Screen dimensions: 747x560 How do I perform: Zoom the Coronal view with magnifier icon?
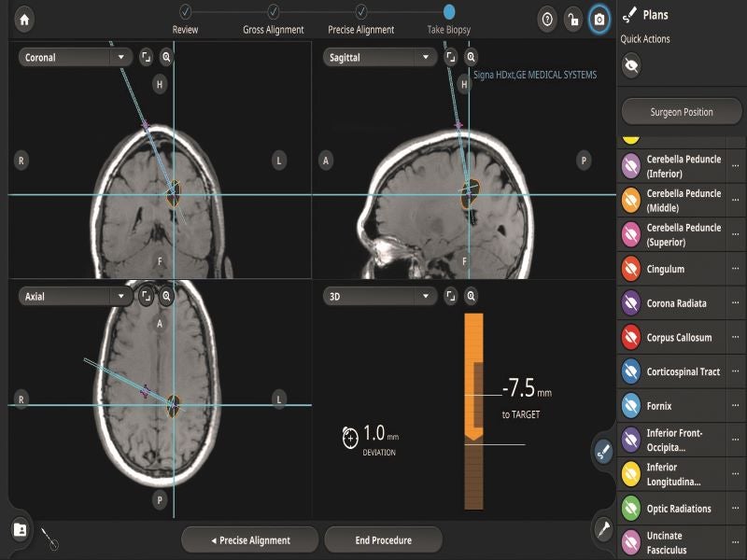167,57
